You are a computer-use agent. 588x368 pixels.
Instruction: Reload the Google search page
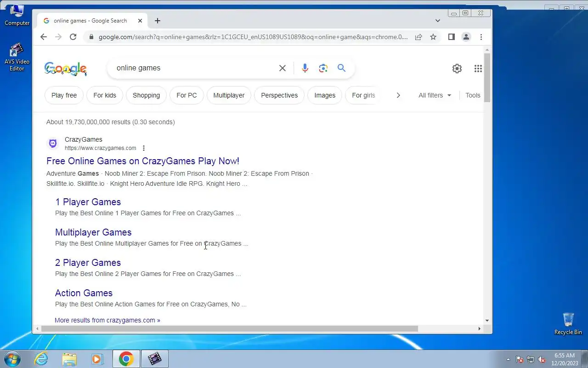pos(73,37)
